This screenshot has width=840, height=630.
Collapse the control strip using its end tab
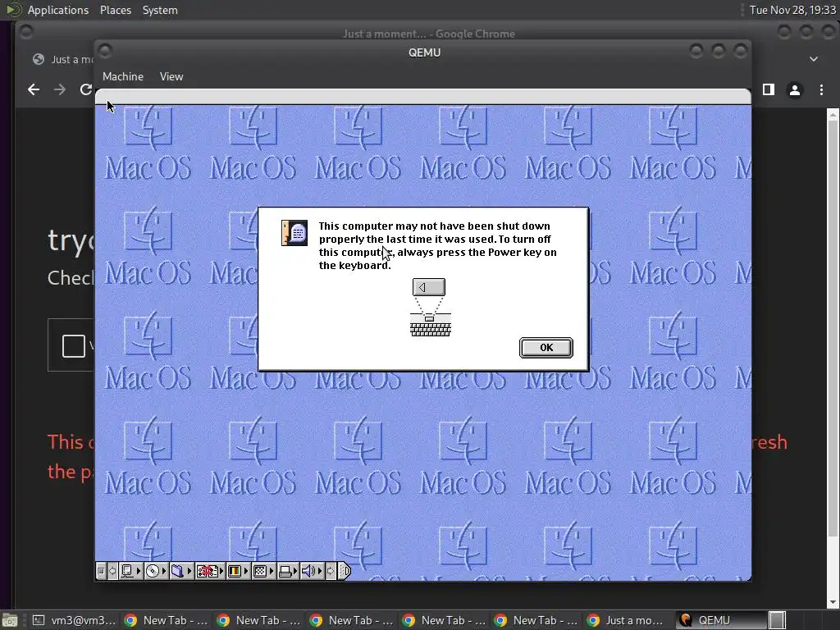(345, 571)
